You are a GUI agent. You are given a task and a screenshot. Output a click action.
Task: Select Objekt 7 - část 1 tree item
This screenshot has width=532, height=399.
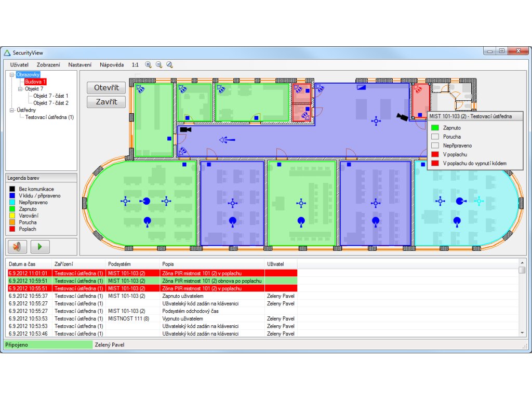pyautogui.click(x=51, y=96)
